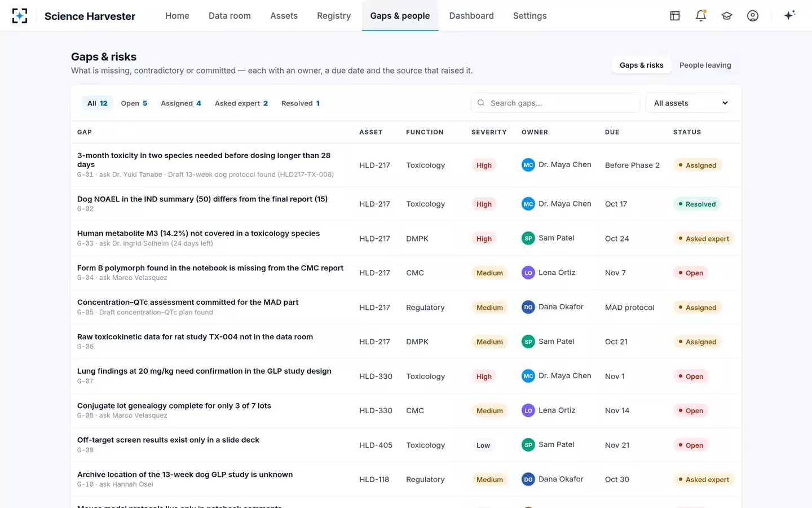Click the graduation cap icon
The image size is (812, 508).
(727, 16)
